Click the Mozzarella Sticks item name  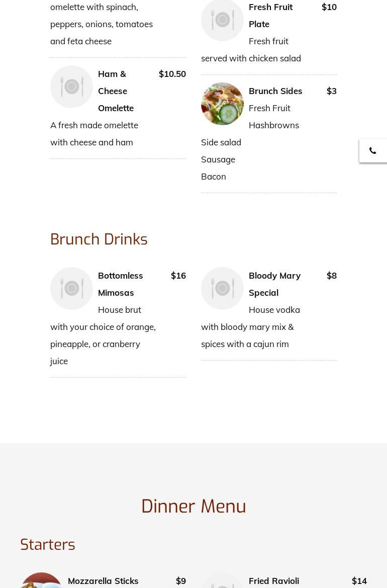pos(103,580)
